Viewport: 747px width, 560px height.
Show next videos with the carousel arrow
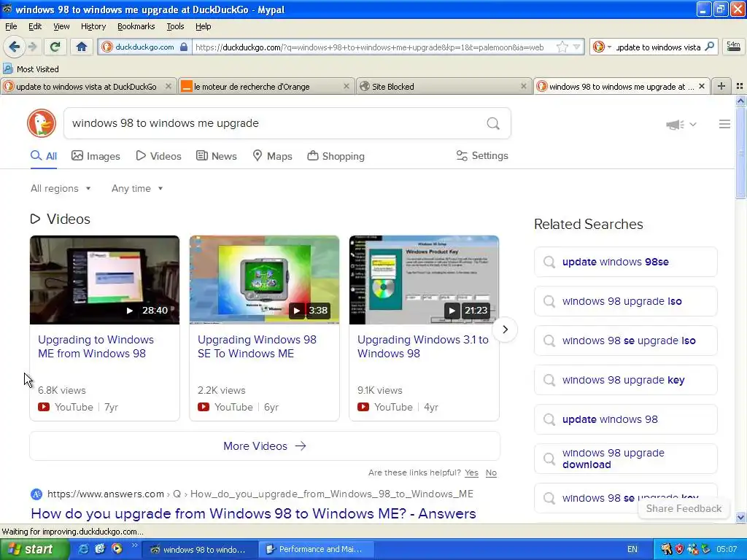pos(505,330)
